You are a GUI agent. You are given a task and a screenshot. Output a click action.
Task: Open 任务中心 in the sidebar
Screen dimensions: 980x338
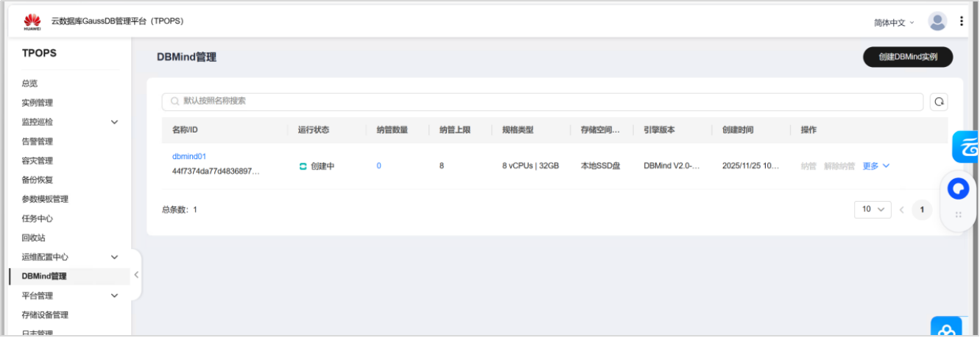(38, 219)
